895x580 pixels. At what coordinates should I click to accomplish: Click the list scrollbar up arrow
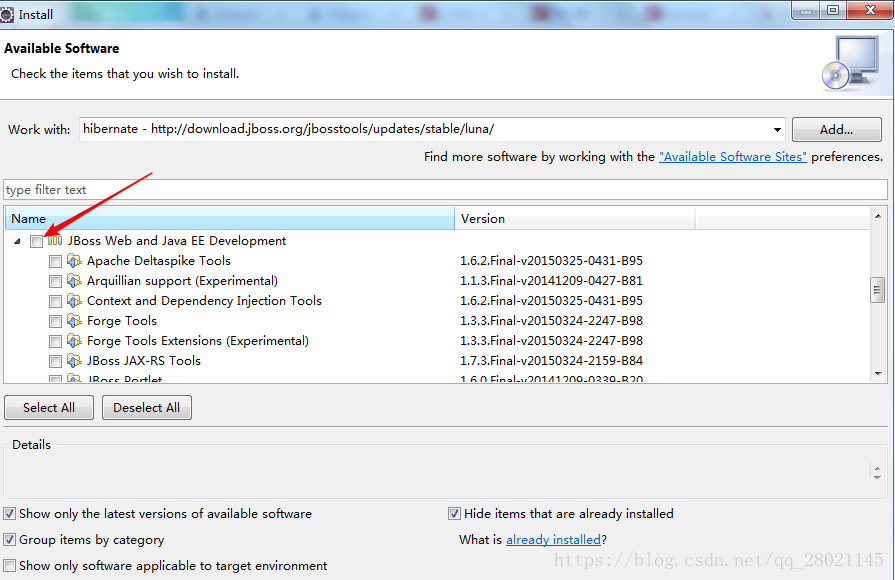tap(878, 216)
